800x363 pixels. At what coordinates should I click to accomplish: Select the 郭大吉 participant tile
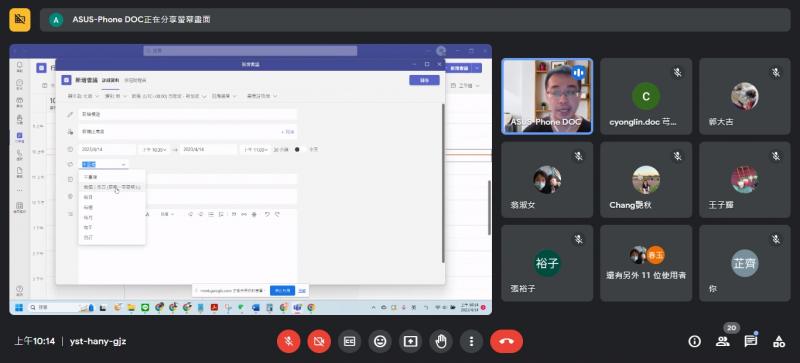744,96
